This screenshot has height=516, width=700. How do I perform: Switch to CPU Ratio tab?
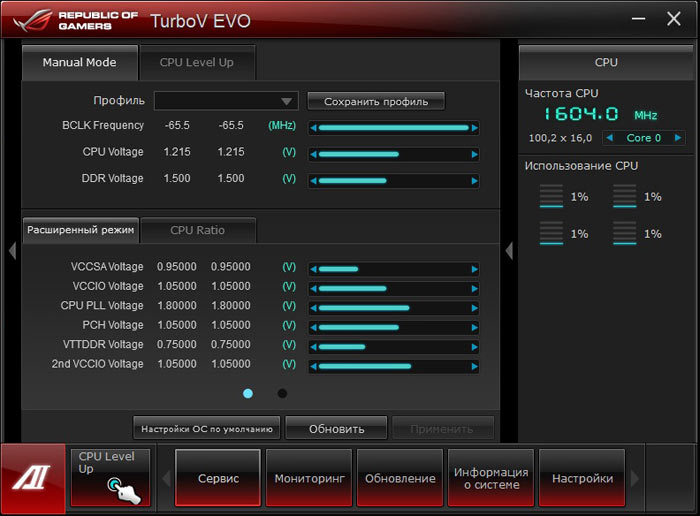point(198,230)
